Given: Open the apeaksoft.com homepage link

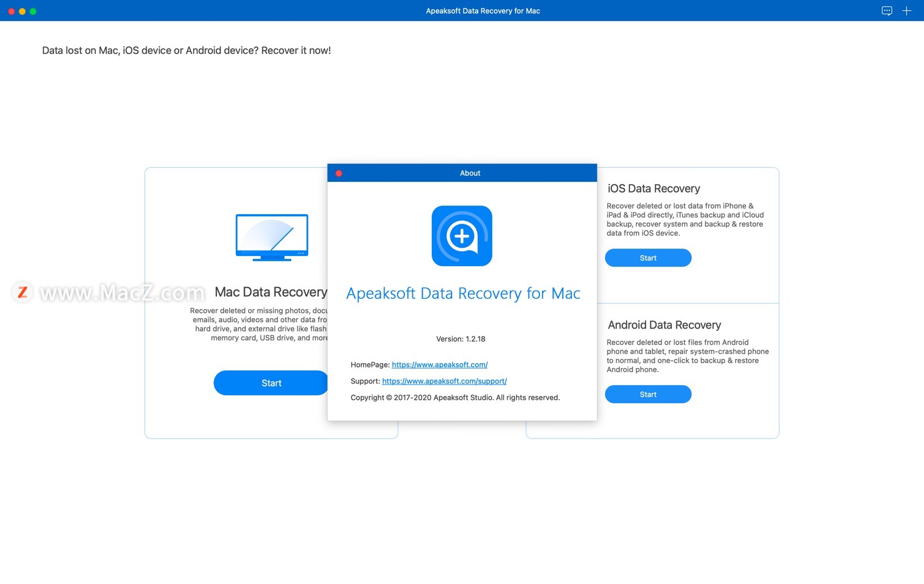Looking at the screenshot, I should pyautogui.click(x=440, y=365).
